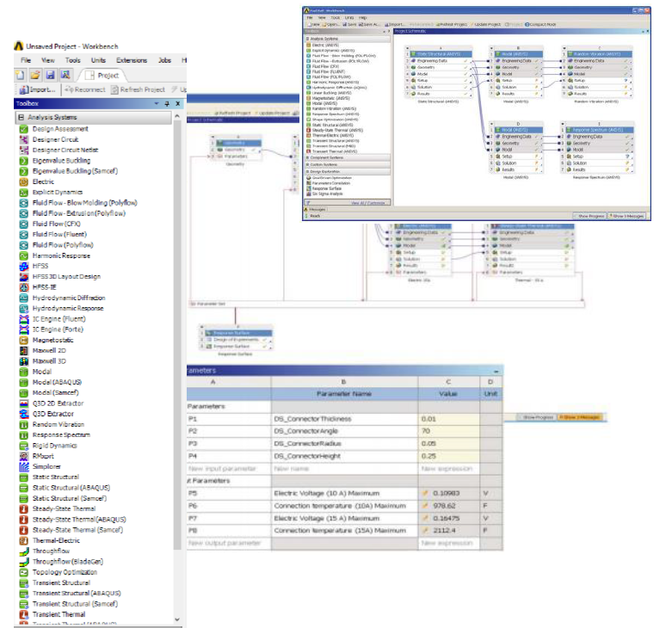
Task: Open the View menu
Action: (x=48, y=60)
